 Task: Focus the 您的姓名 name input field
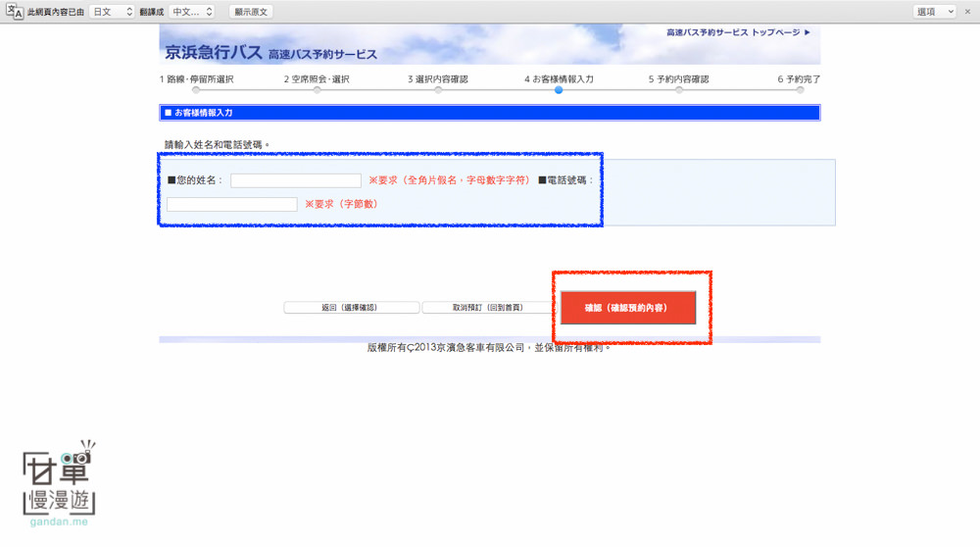(296, 180)
